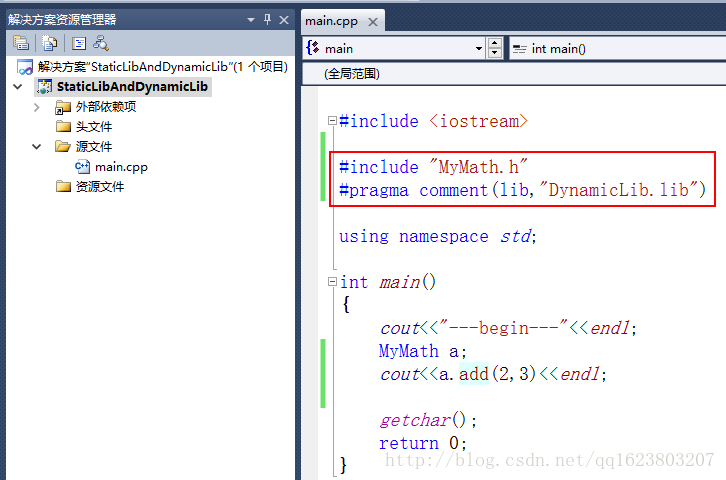Click the class diagram view icon

[100, 43]
